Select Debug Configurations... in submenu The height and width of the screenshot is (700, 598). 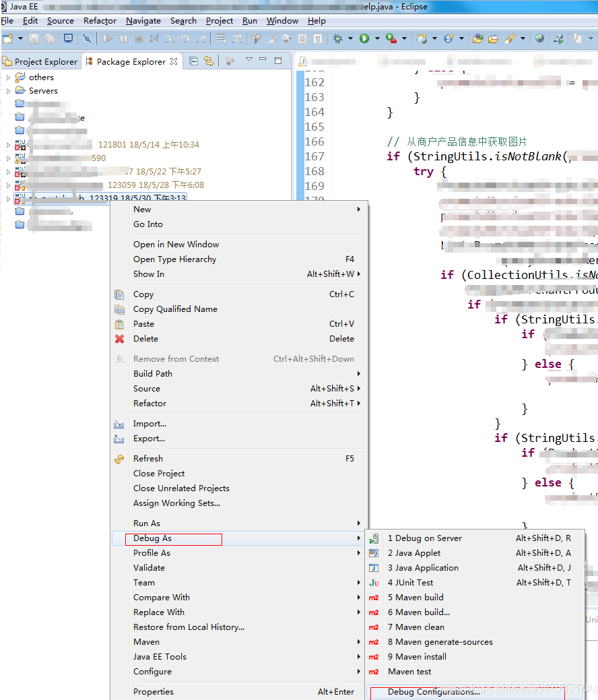(x=475, y=691)
